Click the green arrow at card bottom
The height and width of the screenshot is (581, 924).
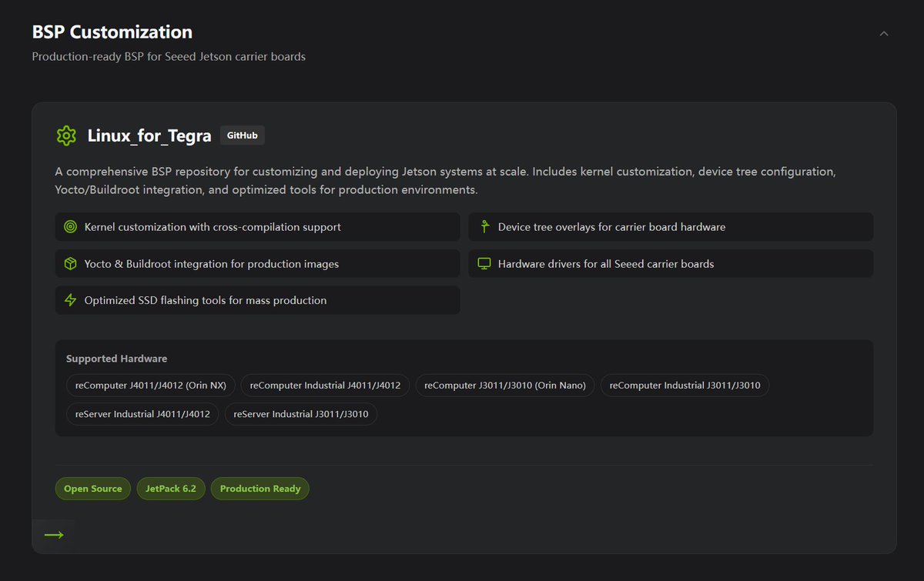pyautogui.click(x=54, y=535)
